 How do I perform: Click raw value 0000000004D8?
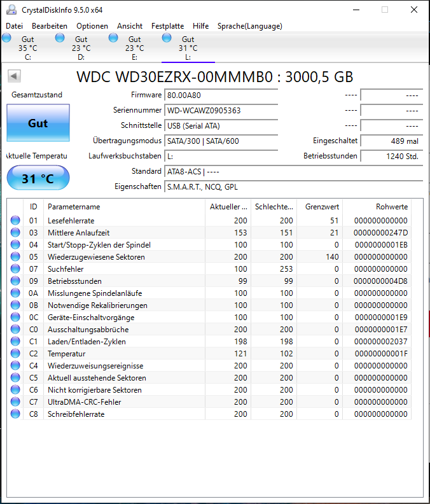[x=380, y=281]
